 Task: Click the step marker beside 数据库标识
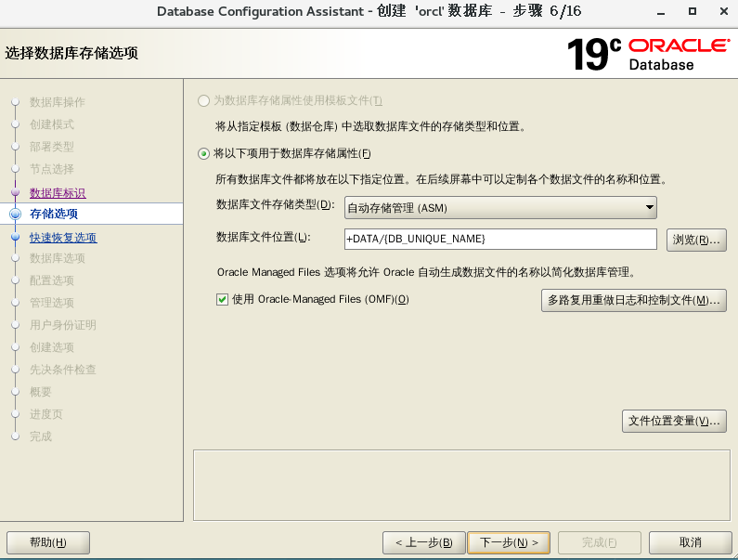tap(15, 192)
